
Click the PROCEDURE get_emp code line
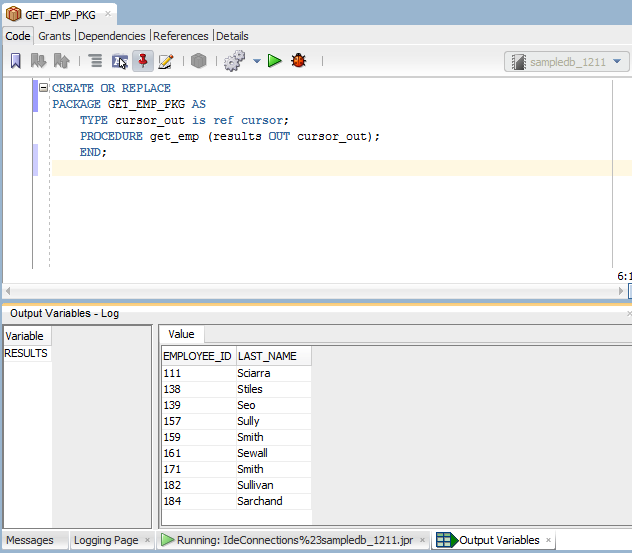[230, 136]
